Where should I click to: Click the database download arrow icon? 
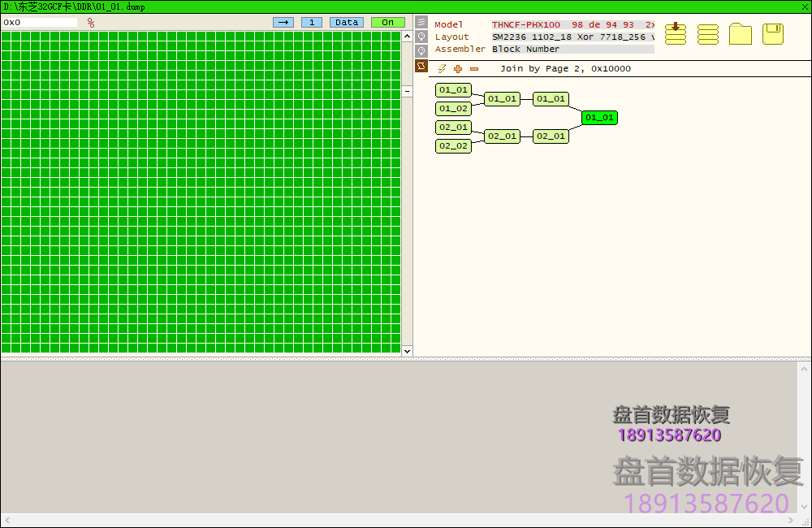(x=676, y=33)
